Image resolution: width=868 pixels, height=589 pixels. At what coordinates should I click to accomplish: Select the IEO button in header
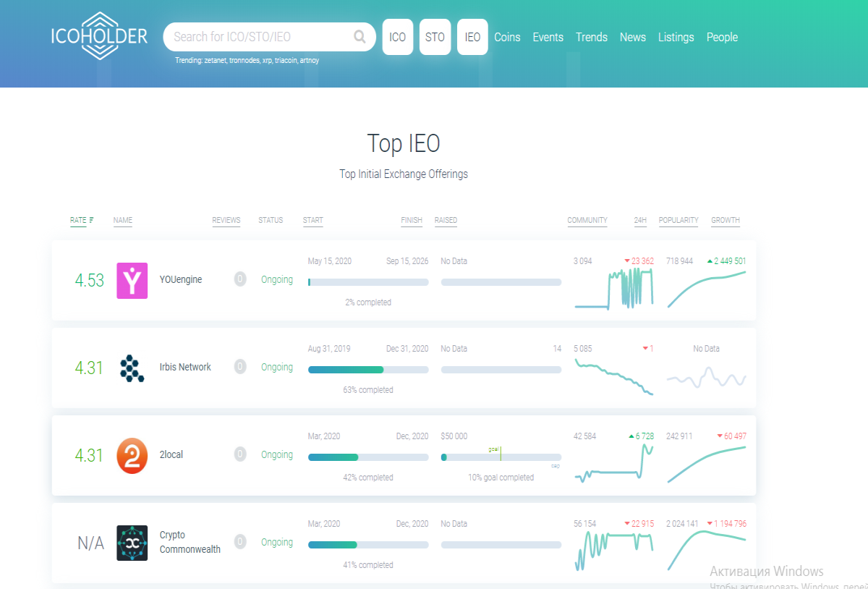(x=472, y=37)
